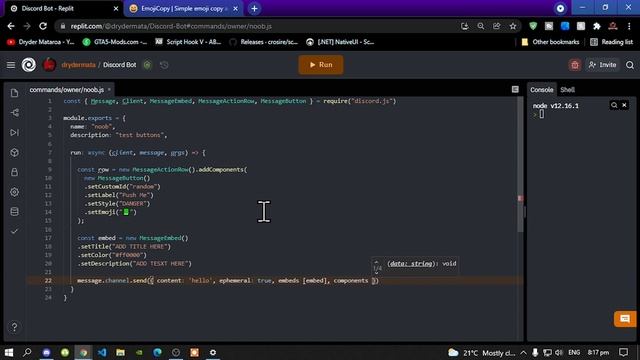Viewport: 640px width, 360px height.
Task: Open the Settings gear sidebar panel
Action: pyautogui.click(x=15, y=192)
